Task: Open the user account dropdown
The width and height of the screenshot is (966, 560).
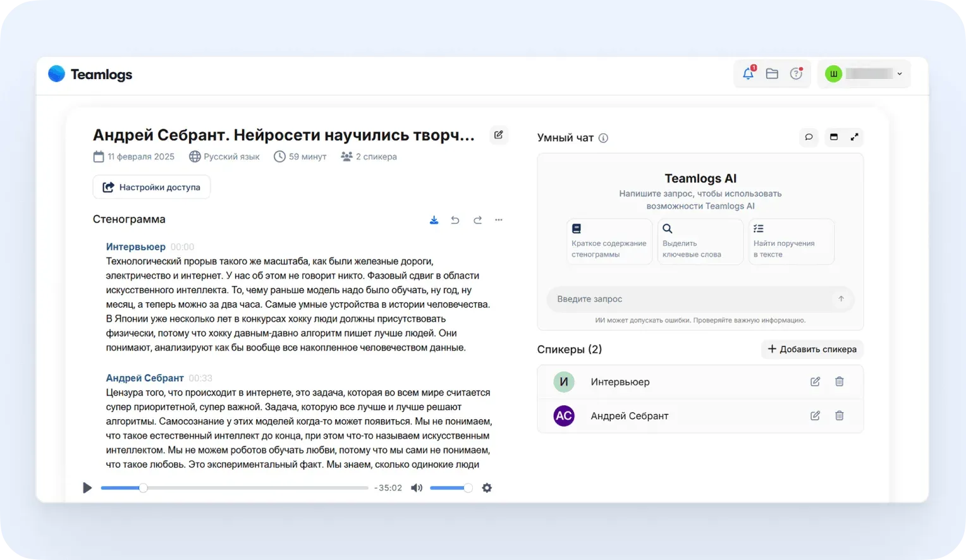Action: (x=864, y=74)
